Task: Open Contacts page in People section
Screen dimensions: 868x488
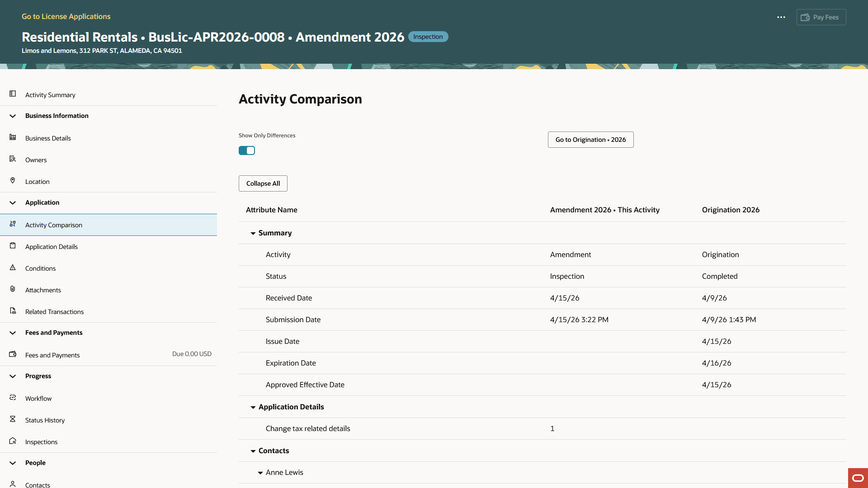Action: point(38,485)
